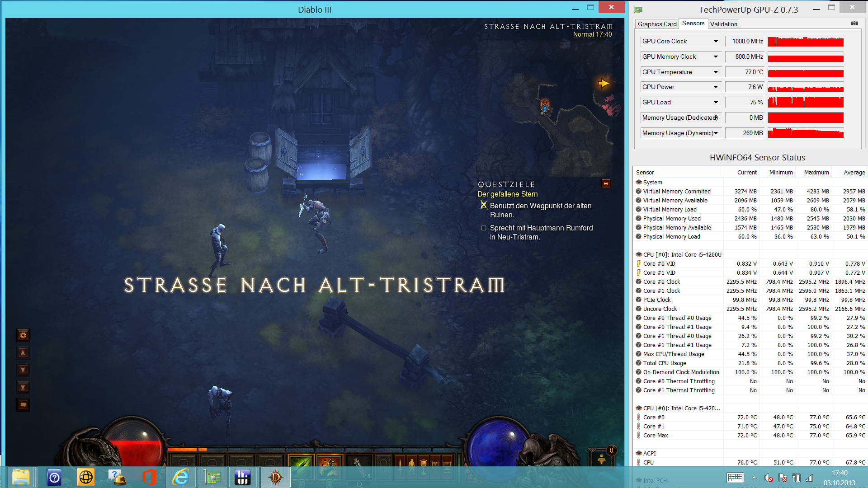Open the chat speech bubble icon
This screenshot has width=868, height=488.
coord(23,404)
